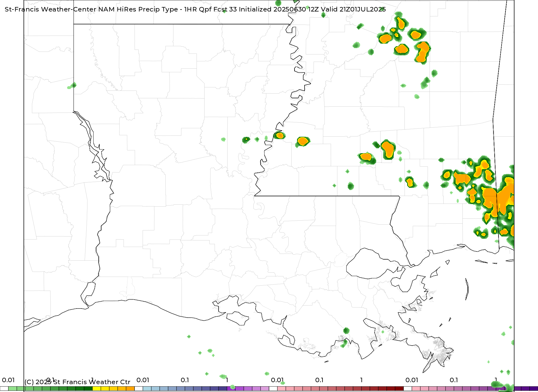Click the NAM HiRes Precip Type map title
This screenshot has width=538, height=392.
point(195,9)
